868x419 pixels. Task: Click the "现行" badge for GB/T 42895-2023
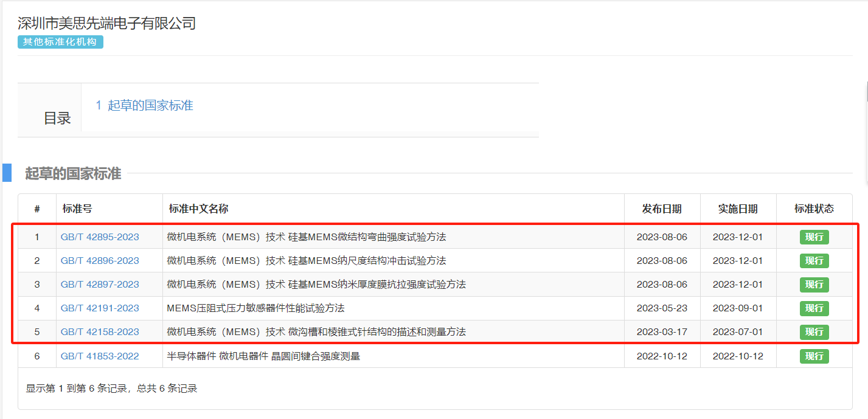814,237
